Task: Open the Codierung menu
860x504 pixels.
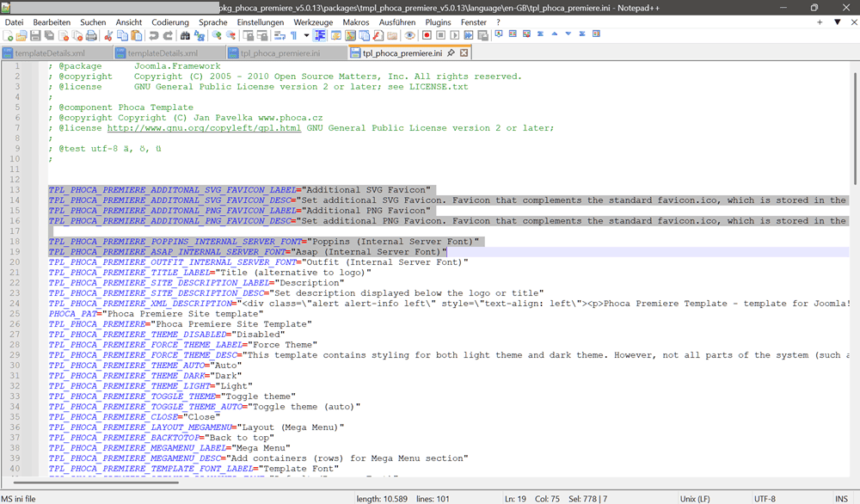Action: (x=169, y=22)
